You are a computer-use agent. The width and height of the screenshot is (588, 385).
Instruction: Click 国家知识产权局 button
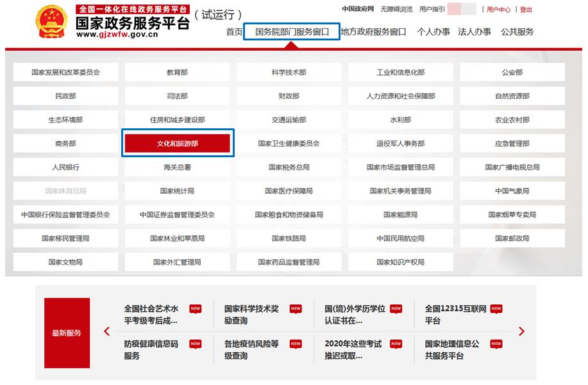click(x=400, y=262)
